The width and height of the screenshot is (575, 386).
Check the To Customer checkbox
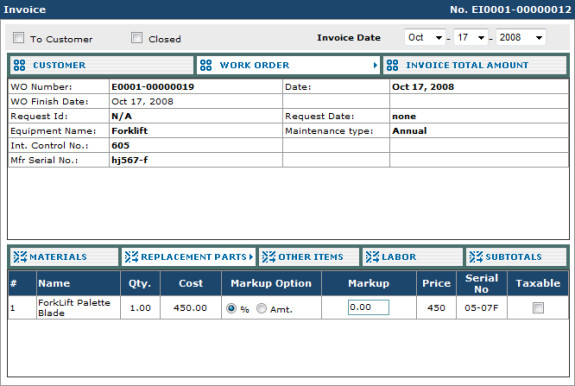[18, 38]
